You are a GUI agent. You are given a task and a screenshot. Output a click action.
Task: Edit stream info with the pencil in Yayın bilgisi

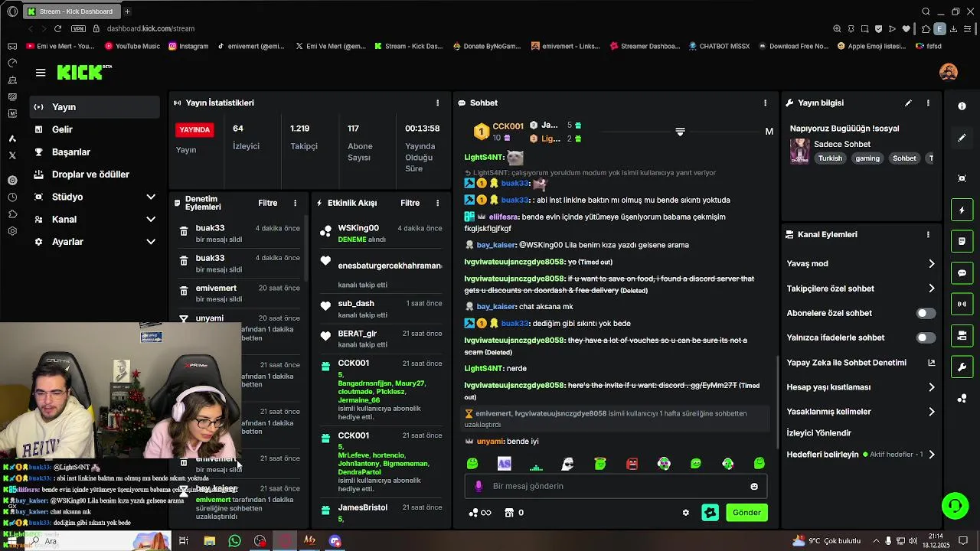click(908, 103)
